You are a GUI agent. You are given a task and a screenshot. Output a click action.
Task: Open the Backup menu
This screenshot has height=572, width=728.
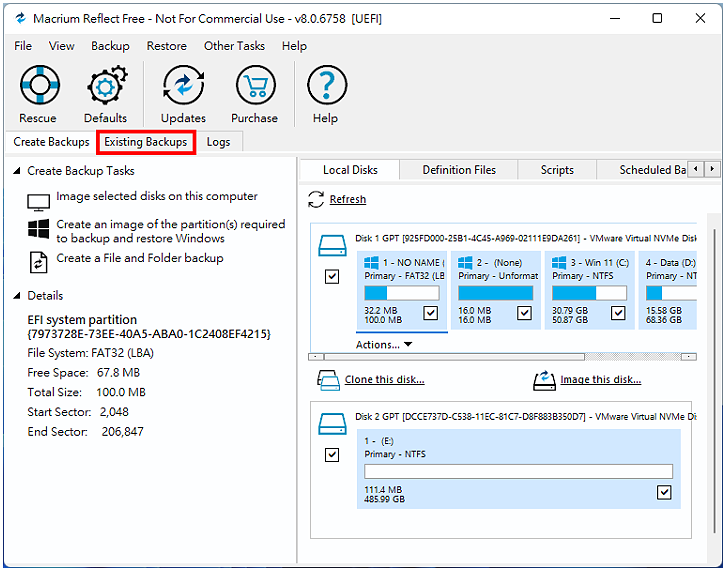click(110, 46)
